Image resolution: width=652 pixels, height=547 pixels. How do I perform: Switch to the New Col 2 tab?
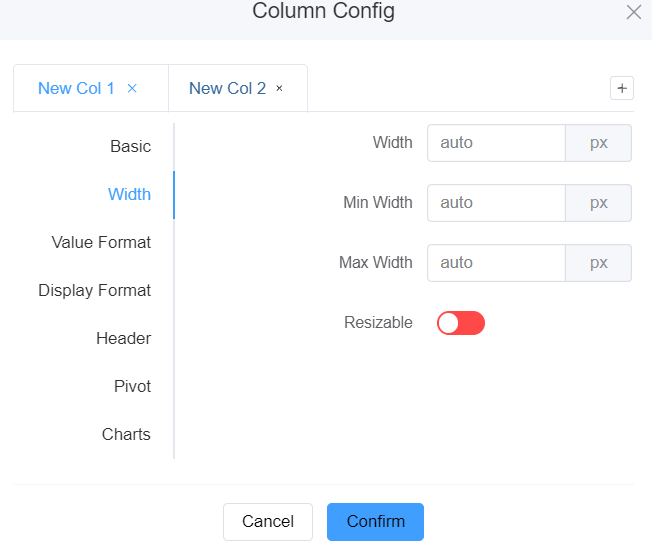[x=227, y=88]
